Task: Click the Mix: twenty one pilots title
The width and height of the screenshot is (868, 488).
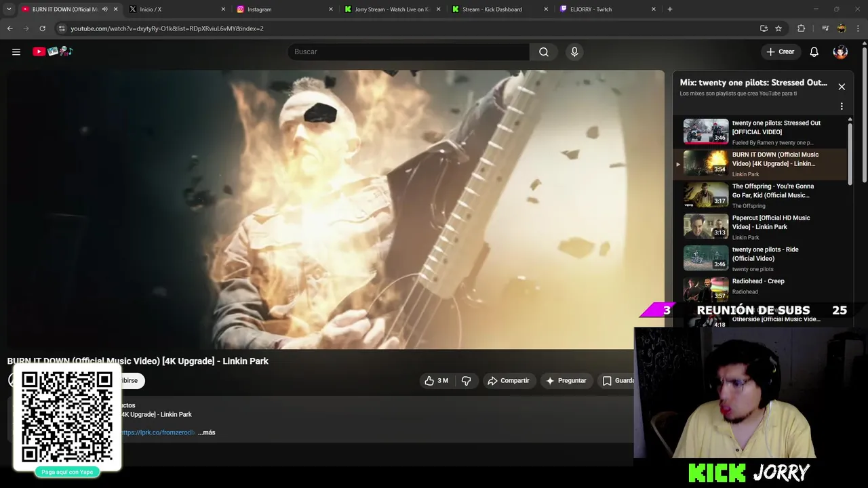Action: point(753,83)
